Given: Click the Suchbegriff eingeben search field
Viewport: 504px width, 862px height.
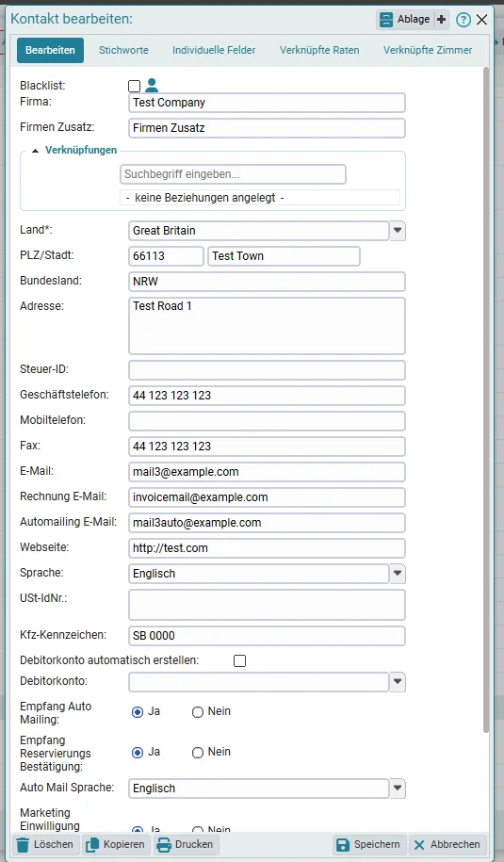Looking at the screenshot, I should click(x=233, y=174).
